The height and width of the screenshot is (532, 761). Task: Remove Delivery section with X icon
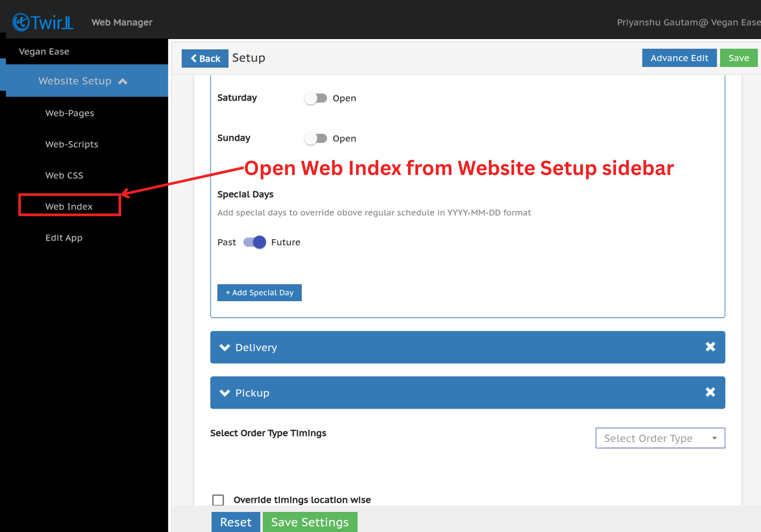click(710, 347)
